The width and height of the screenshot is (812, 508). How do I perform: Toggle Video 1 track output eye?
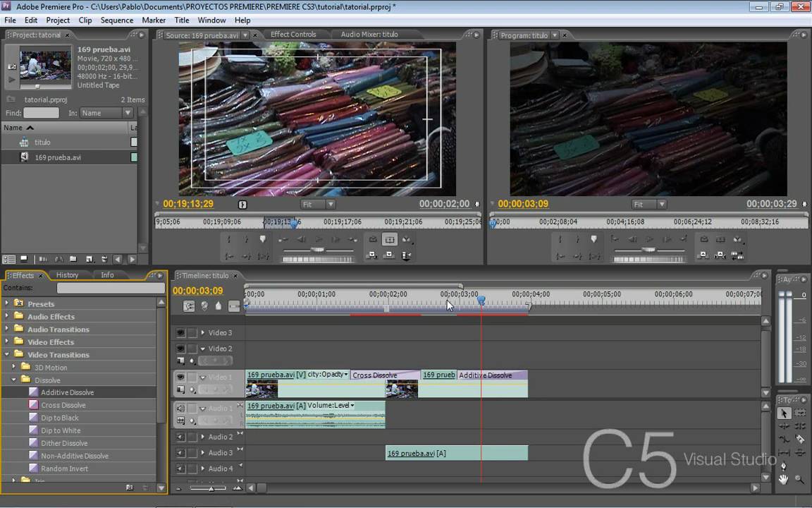coord(180,377)
